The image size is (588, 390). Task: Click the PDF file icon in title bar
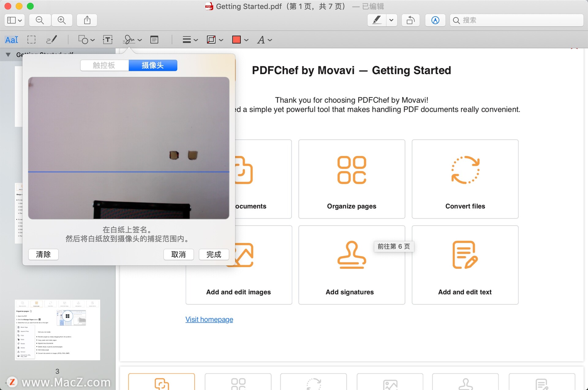(209, 6)
